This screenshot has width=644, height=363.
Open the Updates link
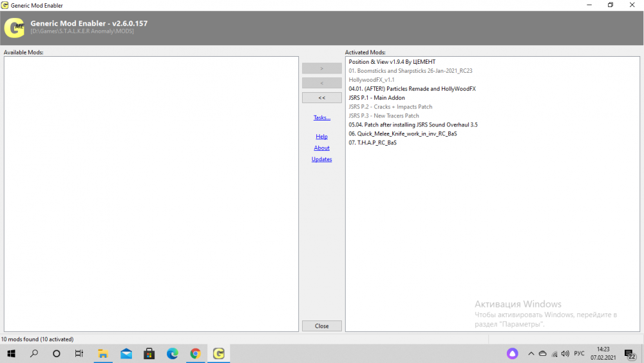coord(321,159)
